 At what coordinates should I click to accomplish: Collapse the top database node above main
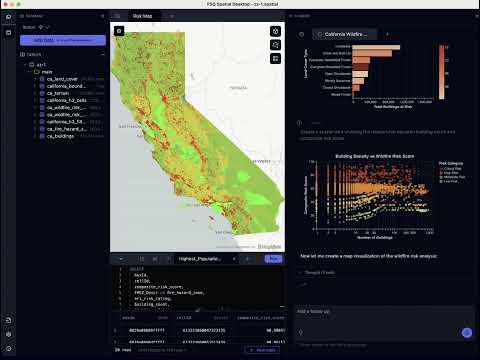pos(25,64)
